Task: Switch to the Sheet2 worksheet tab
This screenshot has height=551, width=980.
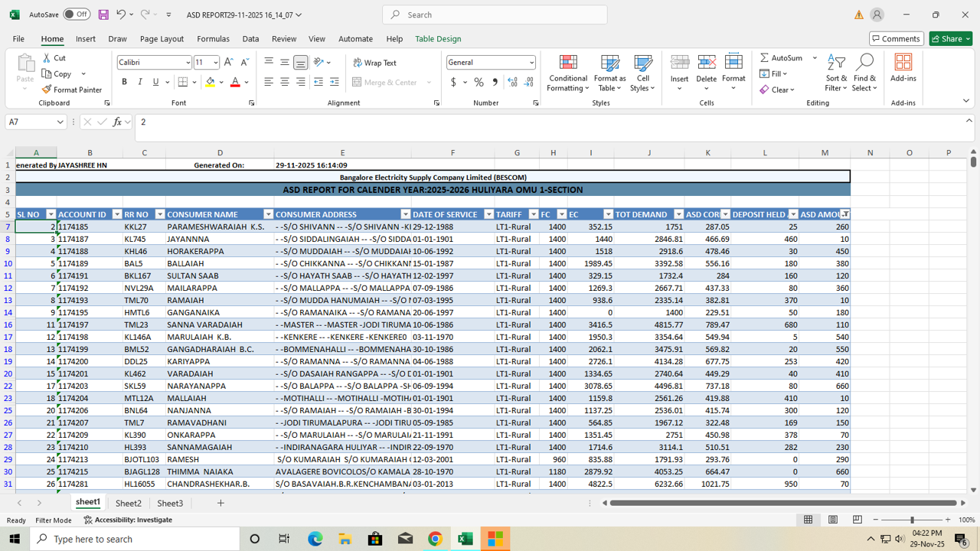Action: click(x=128, y=504)
